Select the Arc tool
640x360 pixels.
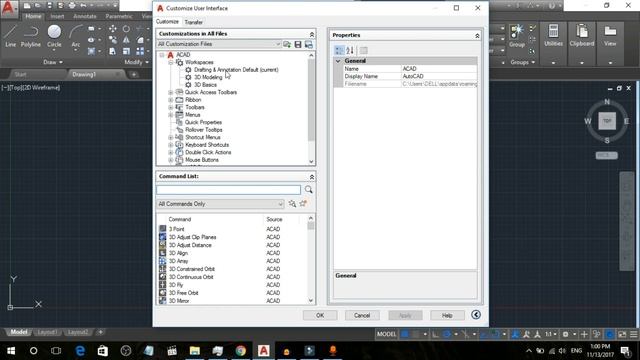76,37
